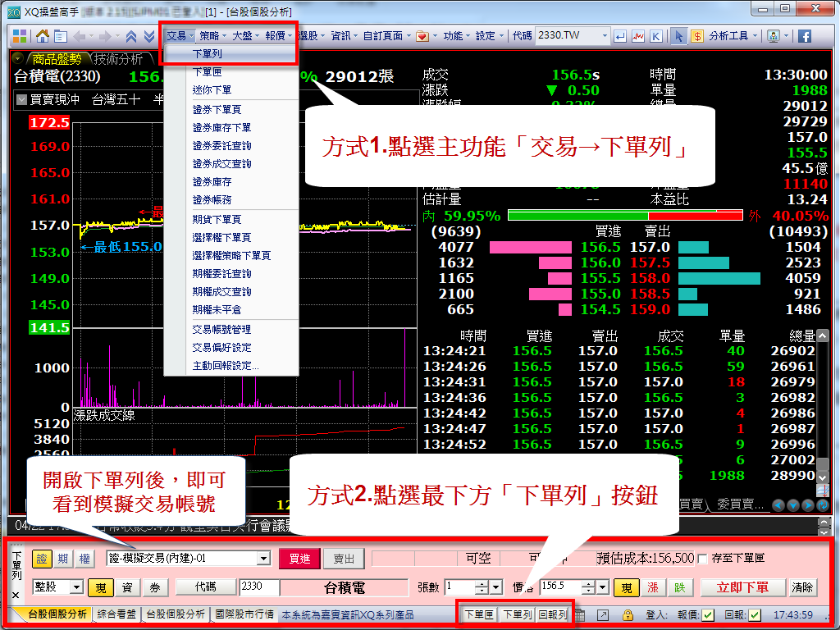Go back with the left arrow icon
This screenshot has width=840, height=630.
[80, 36]
